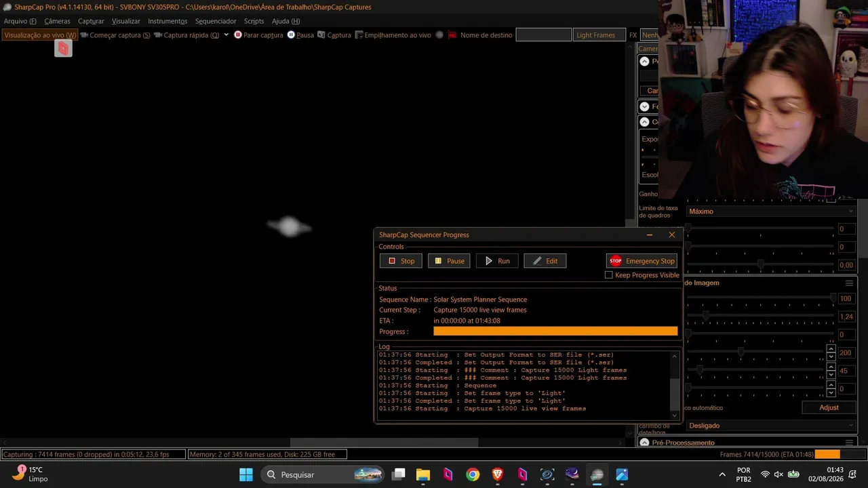868x488 pixels.
Task: Click the Run button in sequencer
Action: click(x=497, y=261)
